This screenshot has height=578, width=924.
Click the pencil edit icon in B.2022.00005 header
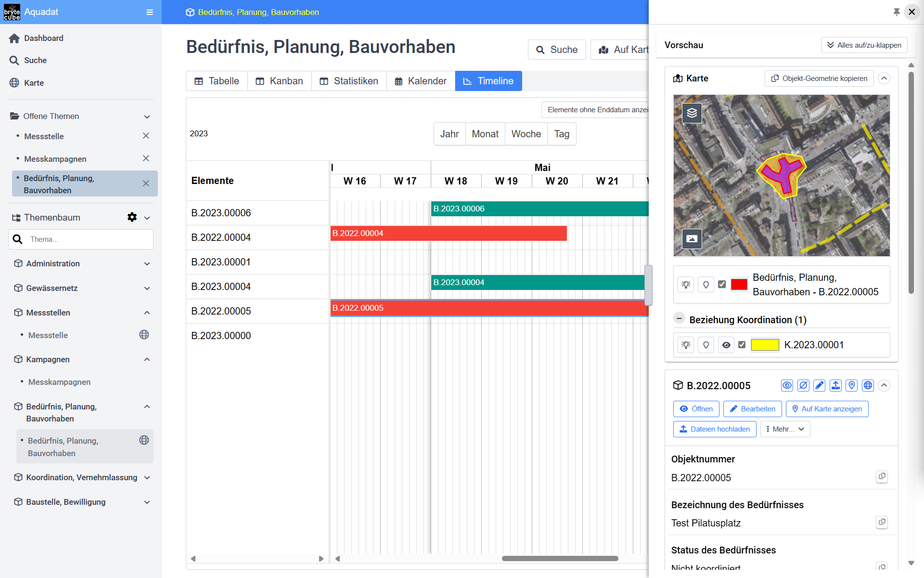(819, 385)
